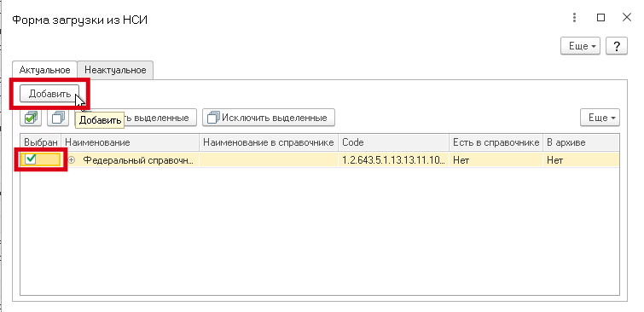Uncheck the Выбран checkbox in the Федеральный row
Viewport: 644px width, 312px height.
coord(31,159)
